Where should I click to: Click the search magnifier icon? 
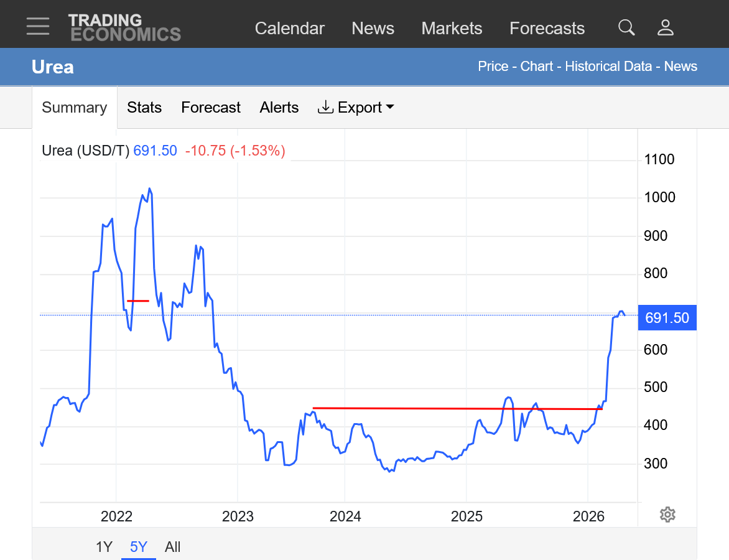click(626, 27)
